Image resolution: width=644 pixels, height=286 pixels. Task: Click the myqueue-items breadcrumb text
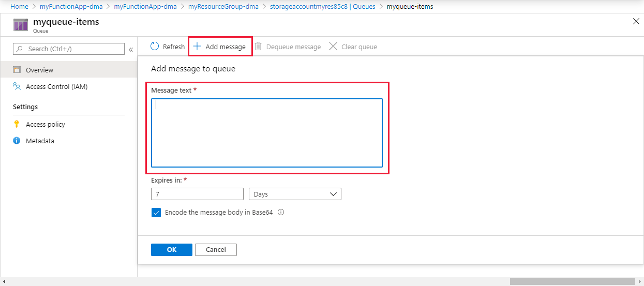pos(410,7)
